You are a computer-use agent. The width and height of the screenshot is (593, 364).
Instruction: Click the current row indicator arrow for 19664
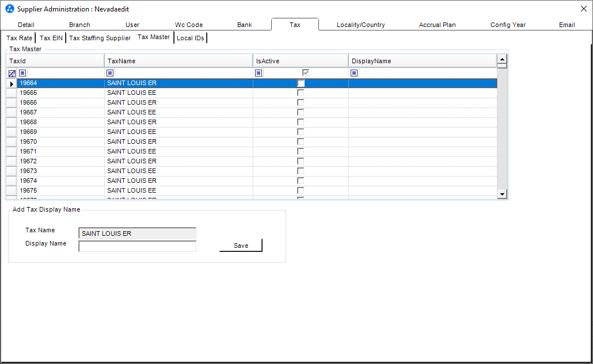click(12, 83)
